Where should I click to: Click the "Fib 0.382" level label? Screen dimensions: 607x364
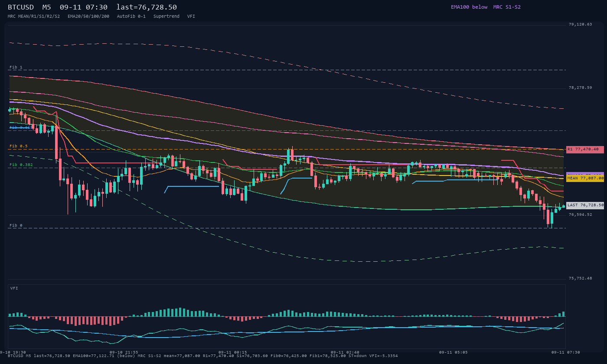click(21, 165)
